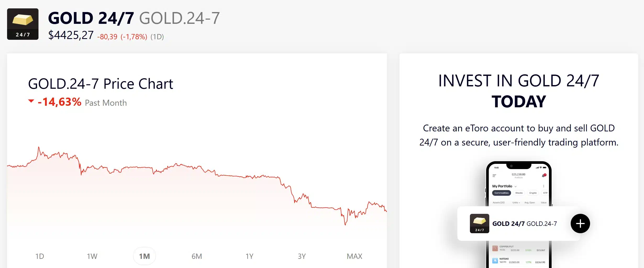Open the kebab menu beside My Portfolio
This screenshot has width=644, height=268.
(543, 186)
